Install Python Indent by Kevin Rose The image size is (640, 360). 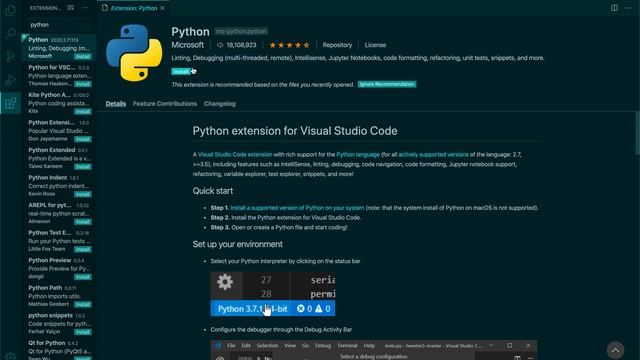83,194
